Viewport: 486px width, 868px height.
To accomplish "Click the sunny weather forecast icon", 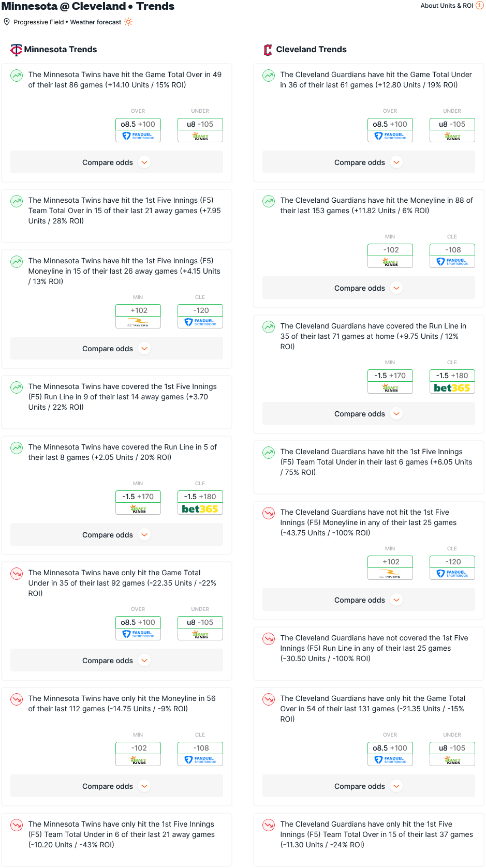I will click(128, 22).
